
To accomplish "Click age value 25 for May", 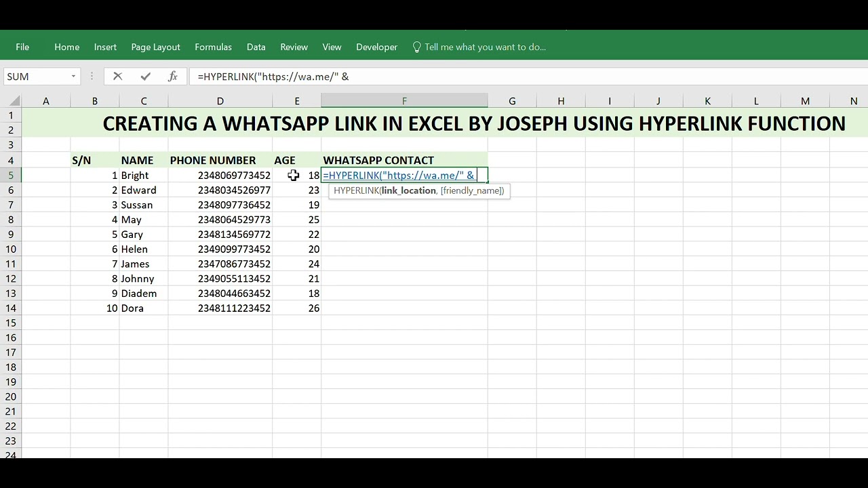I will [296, 220].
